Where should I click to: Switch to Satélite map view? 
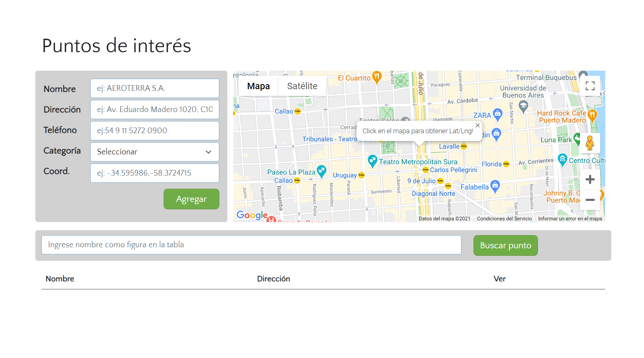pyautogui.click(x=302, y=86)
